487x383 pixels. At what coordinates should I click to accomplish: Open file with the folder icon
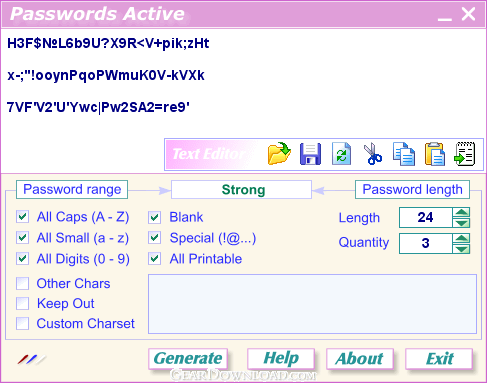click(279, 154)
